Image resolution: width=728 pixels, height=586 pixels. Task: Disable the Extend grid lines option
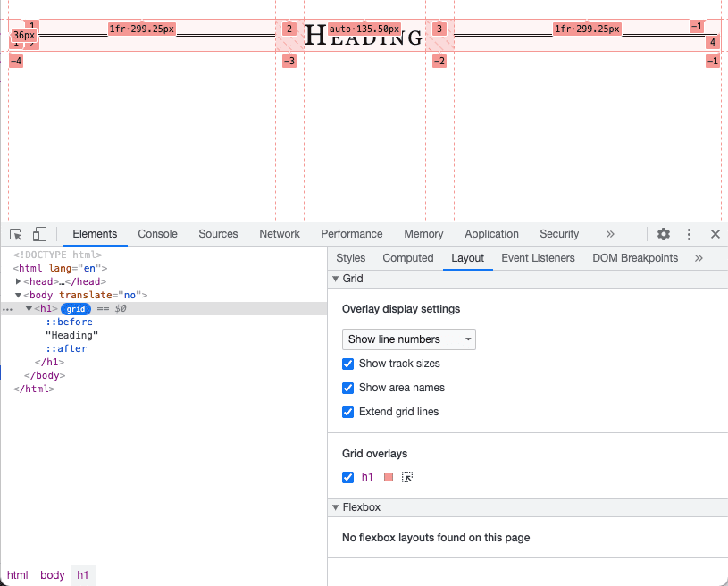click(347, 412)
